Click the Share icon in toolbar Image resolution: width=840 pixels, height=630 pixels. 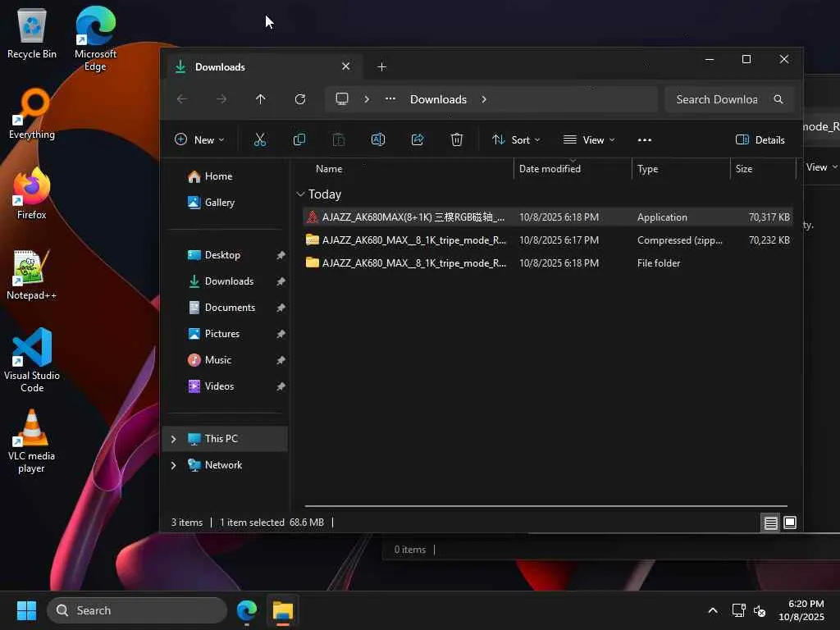418,139
